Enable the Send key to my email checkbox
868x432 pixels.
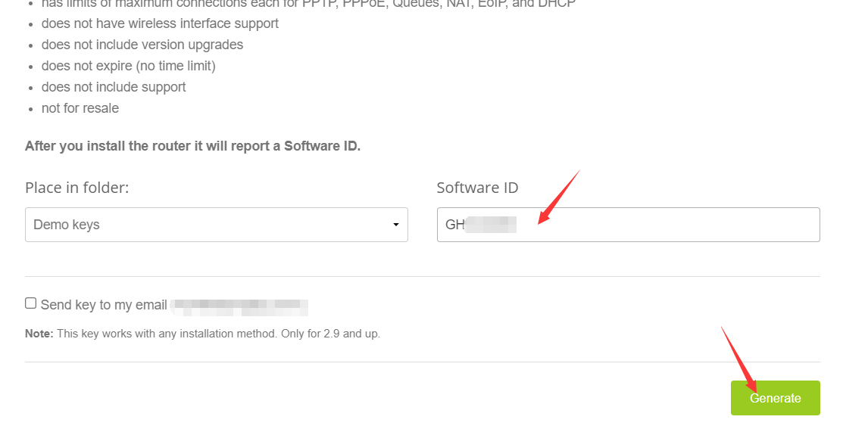click(30, 303)
